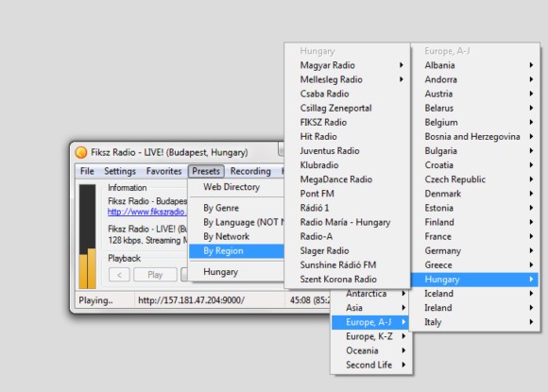This screenshot has width=548, height=392.
Task: Click the stream URL in status bar
Action: (191, 300)
